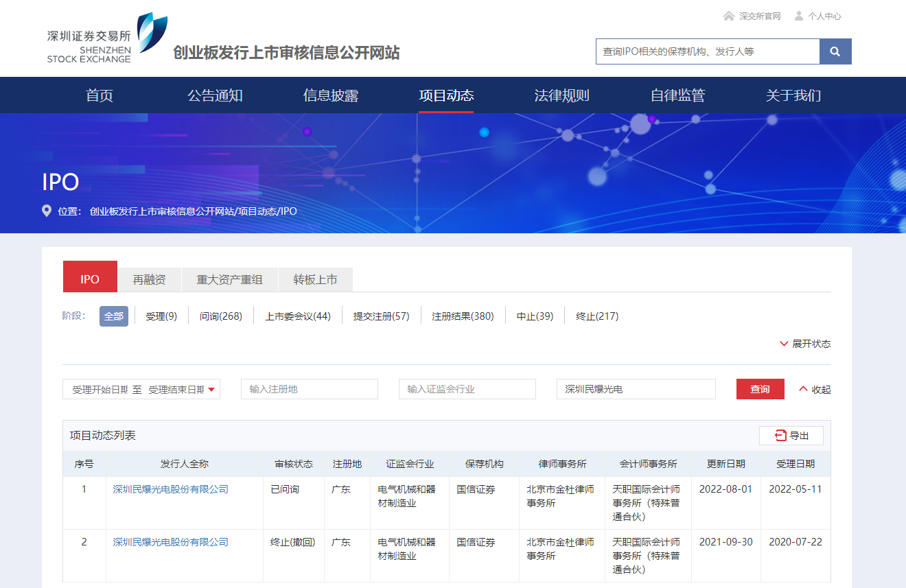This screenshot has width=906, height=588.
Task: Filter by stage 注册结果(380)
Action: tap(463, 316)
